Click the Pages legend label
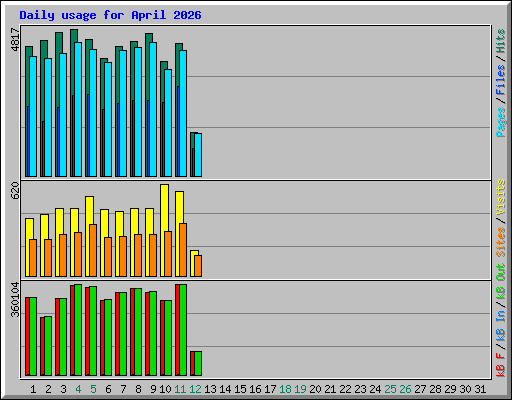The height and width of the screenshot is (400, 512). 501,122
